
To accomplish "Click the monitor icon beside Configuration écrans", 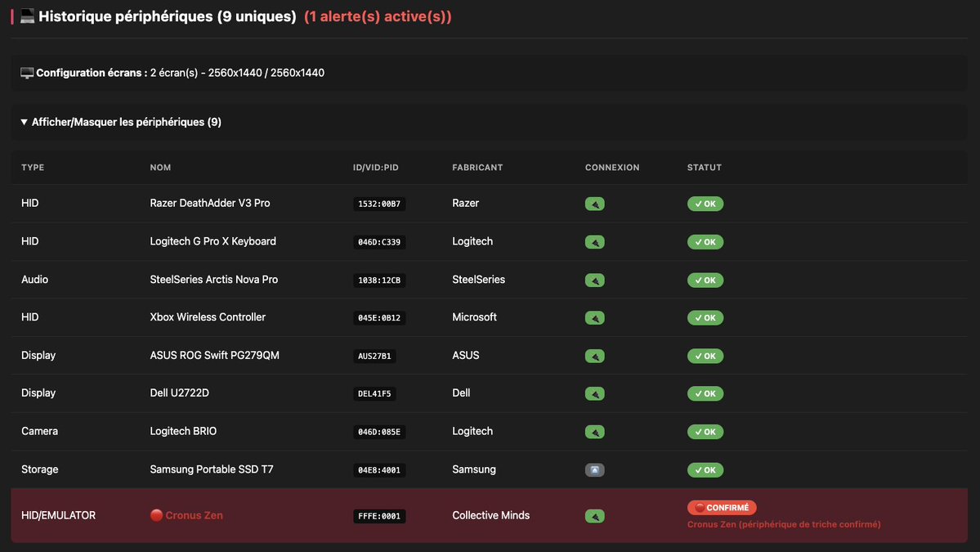I will click(27, 73).
